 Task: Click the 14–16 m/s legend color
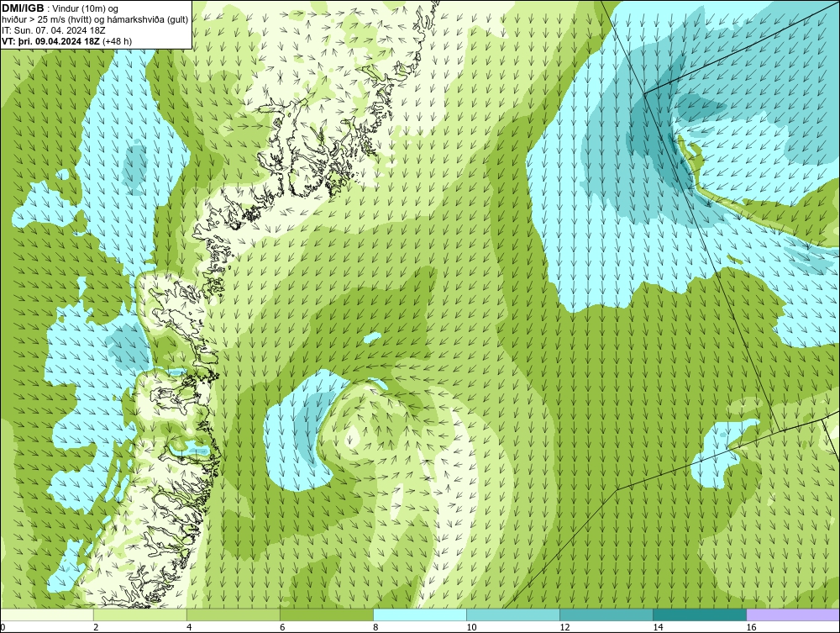pos(700,615)
